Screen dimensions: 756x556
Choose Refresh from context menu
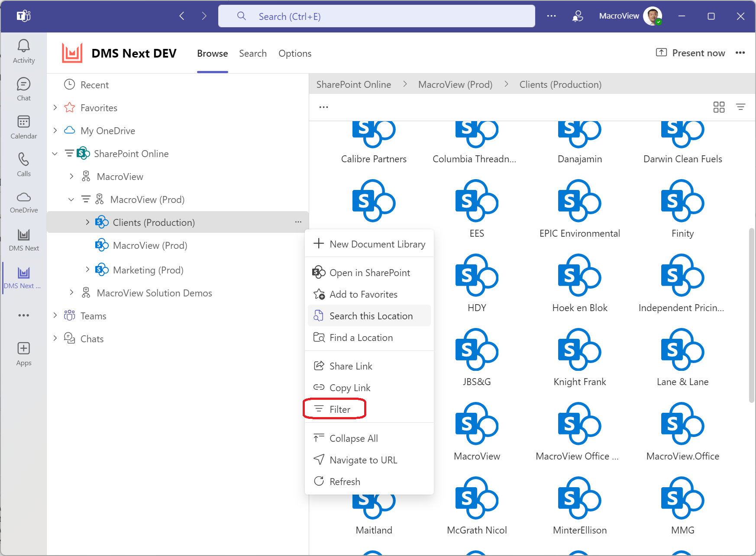coord(369,481)
